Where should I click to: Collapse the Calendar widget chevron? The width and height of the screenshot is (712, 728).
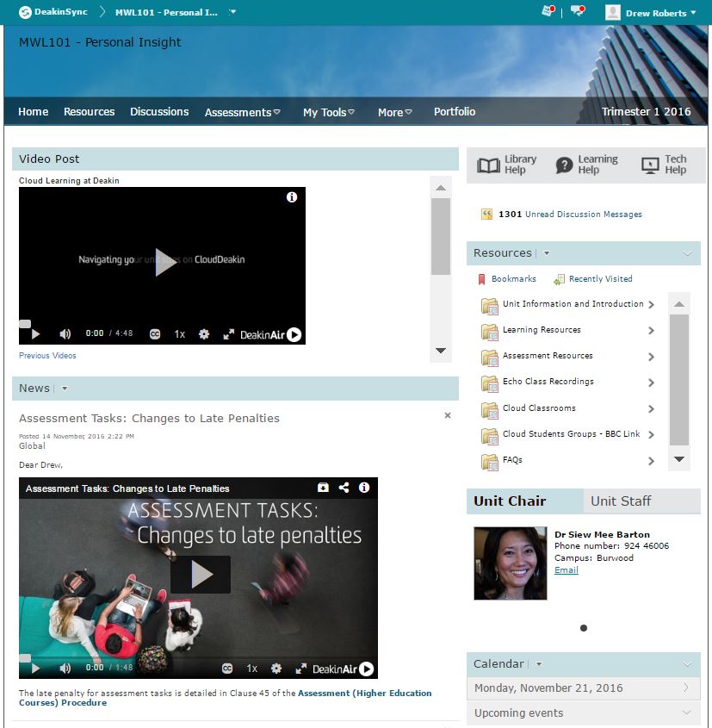687,664
